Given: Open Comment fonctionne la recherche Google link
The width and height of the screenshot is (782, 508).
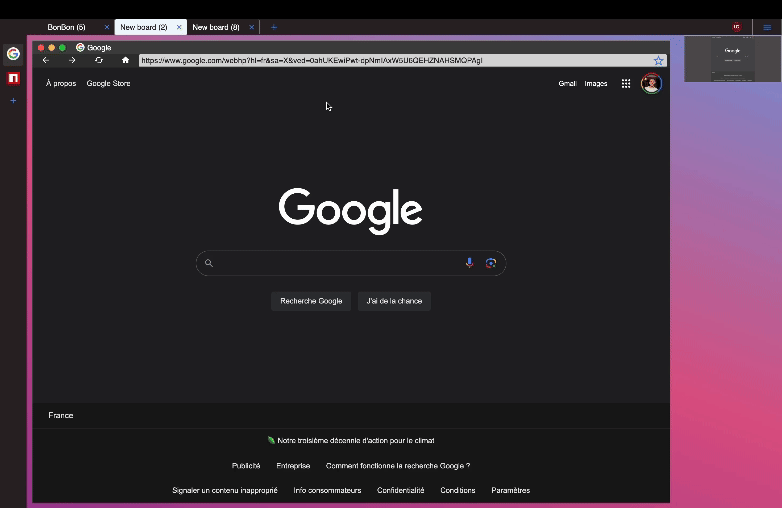Looking at the screenshot, I should tap(398, 466).
